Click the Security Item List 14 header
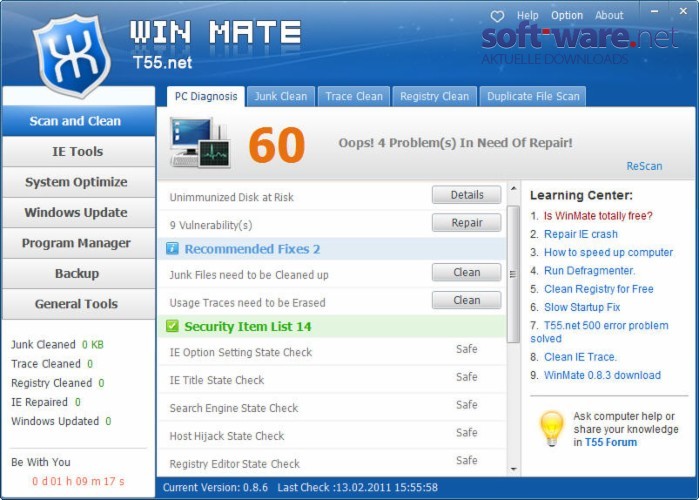Screen dimensions: 699x500 [332, 326]
